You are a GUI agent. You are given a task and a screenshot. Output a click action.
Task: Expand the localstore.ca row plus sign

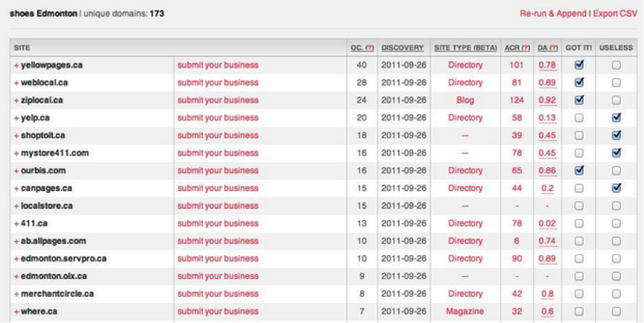click(x=16, y=207)
